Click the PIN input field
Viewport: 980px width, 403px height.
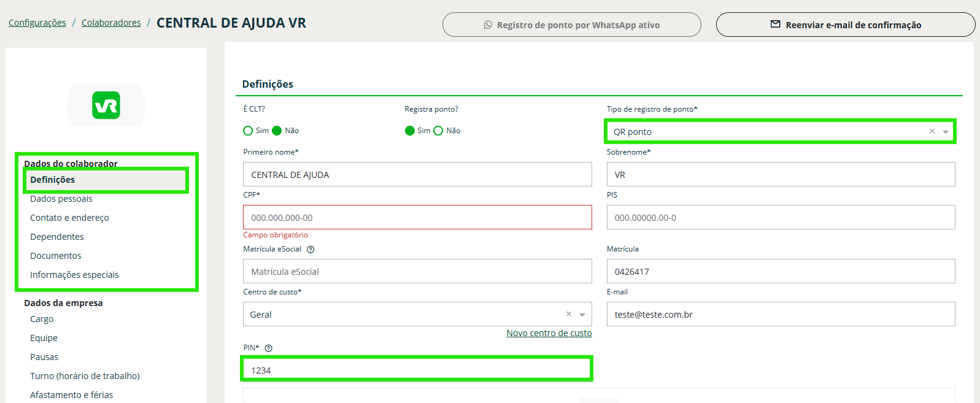[x=417, y=370]
